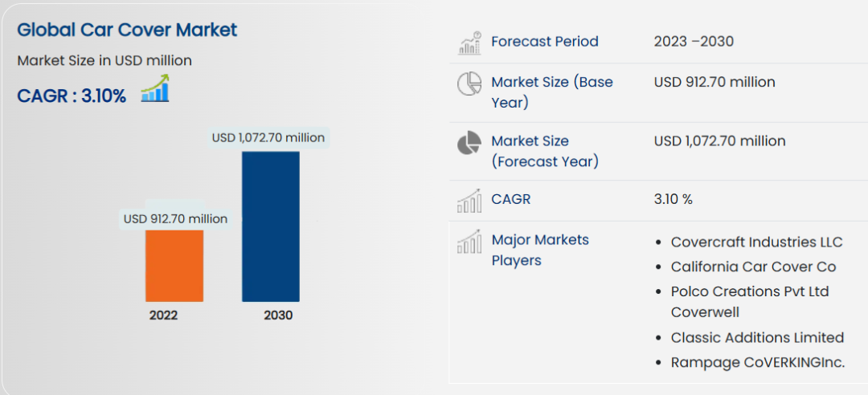Select Classic Additions Limited list item
The image size is (868, 395).
[x=757, y=337]
